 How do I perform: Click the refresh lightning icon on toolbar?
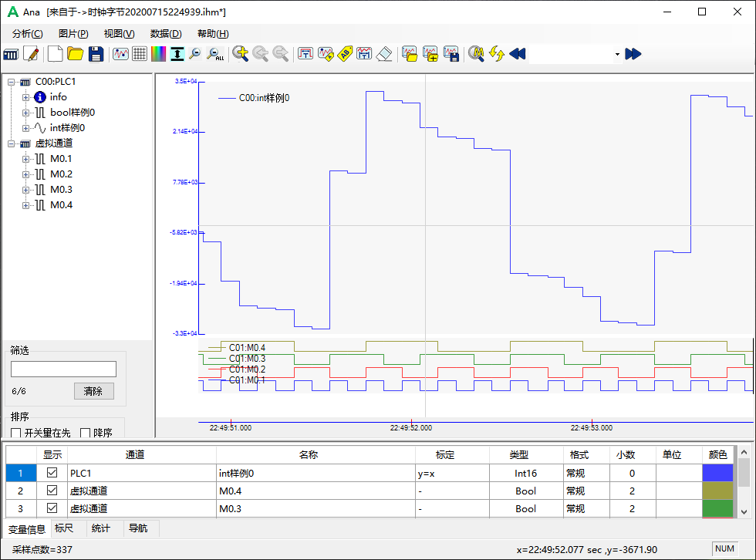pos(496,54)
